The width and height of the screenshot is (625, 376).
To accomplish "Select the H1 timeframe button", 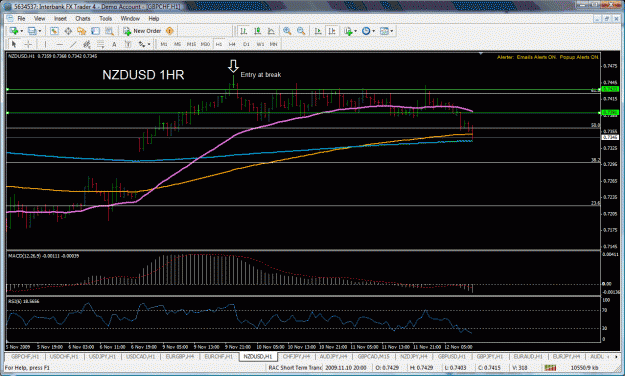I will [x=219, y=44].
